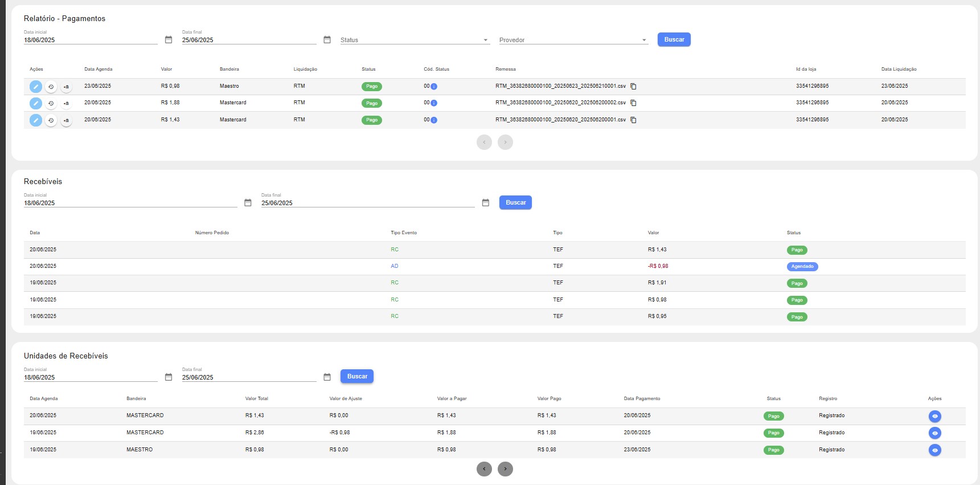
Task: View details of the MAESTRO receivable unit
Action: pos(934,450)
